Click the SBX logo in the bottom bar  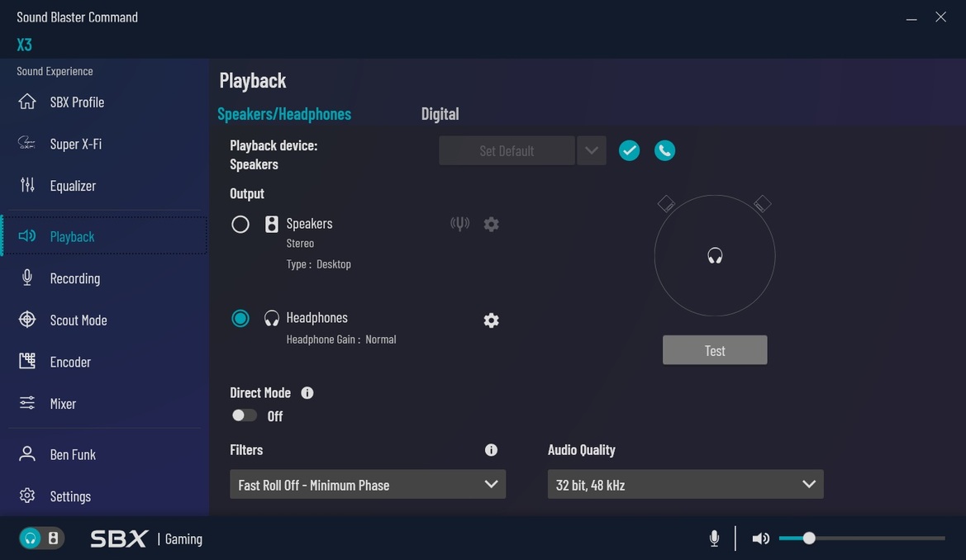click(x=119, y=539)
